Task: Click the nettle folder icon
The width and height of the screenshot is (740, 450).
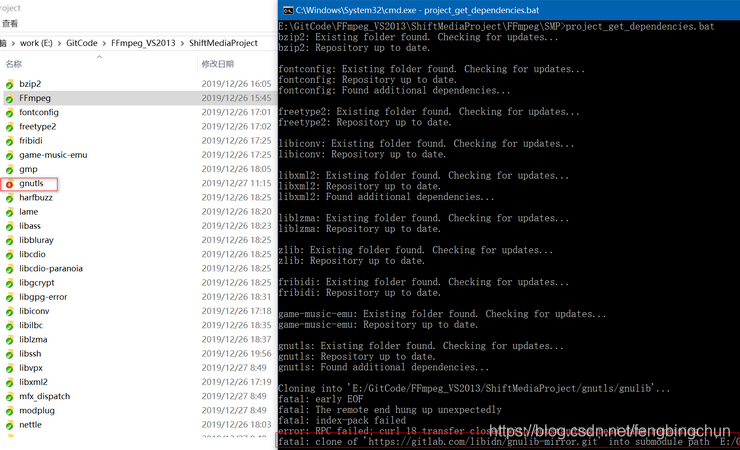Action: 9,425
